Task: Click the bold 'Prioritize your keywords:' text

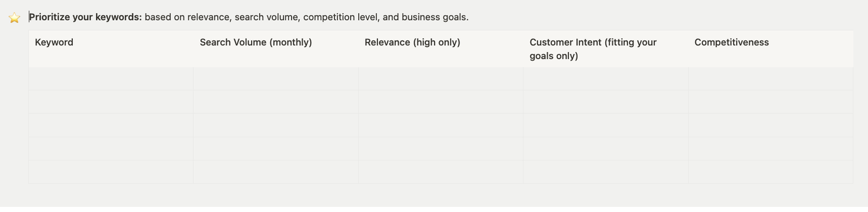Action: (x=86, y=17)
